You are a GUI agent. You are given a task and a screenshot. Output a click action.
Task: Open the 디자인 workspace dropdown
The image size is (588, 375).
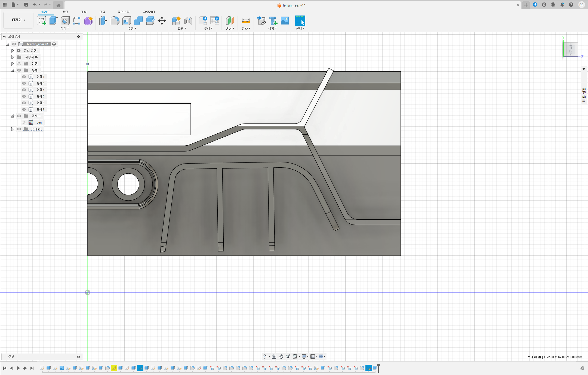19,20
